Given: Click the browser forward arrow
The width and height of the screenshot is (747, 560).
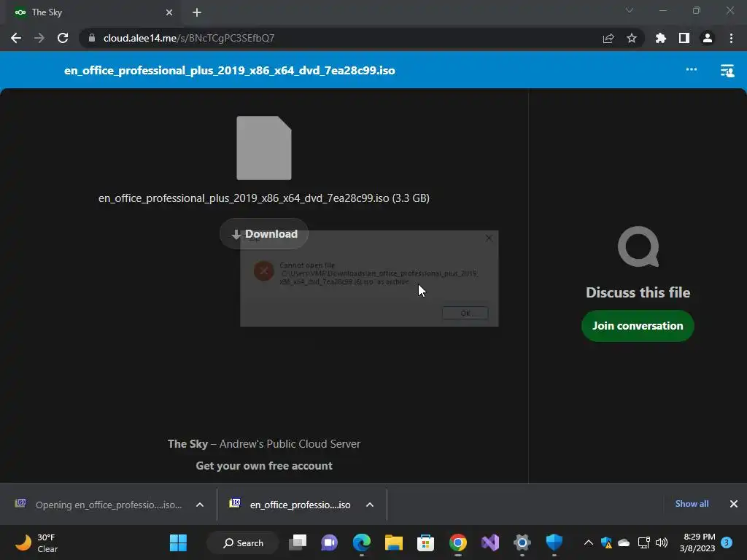Looking at the screenshot, I should pyautogui.click(x=39, y=38).
